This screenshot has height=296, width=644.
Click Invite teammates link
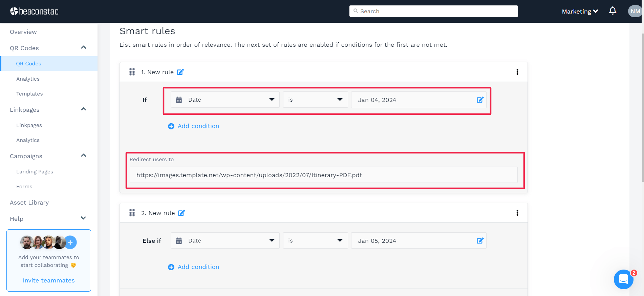tap(49, 280)
